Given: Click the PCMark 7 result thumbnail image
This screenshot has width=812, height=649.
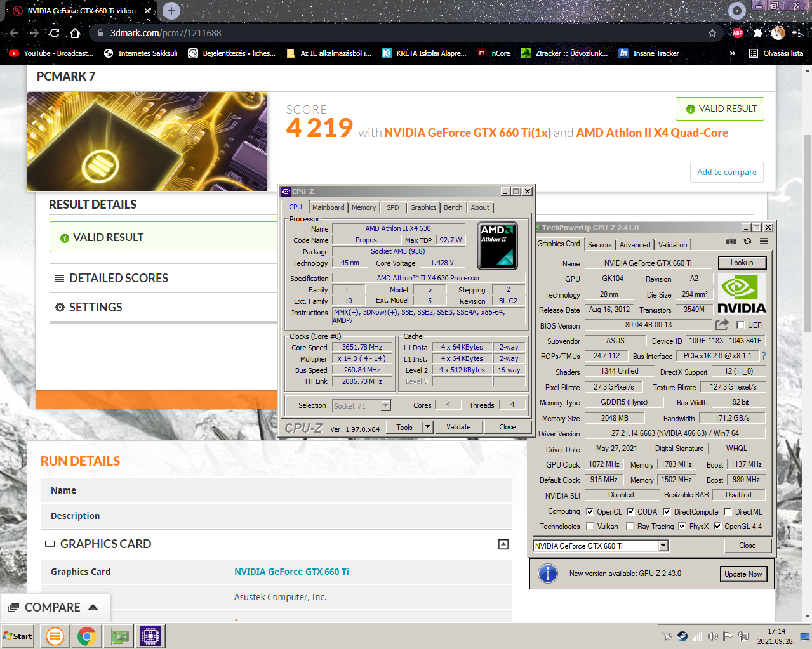Looking at the screenshot, I should point(147,141).
